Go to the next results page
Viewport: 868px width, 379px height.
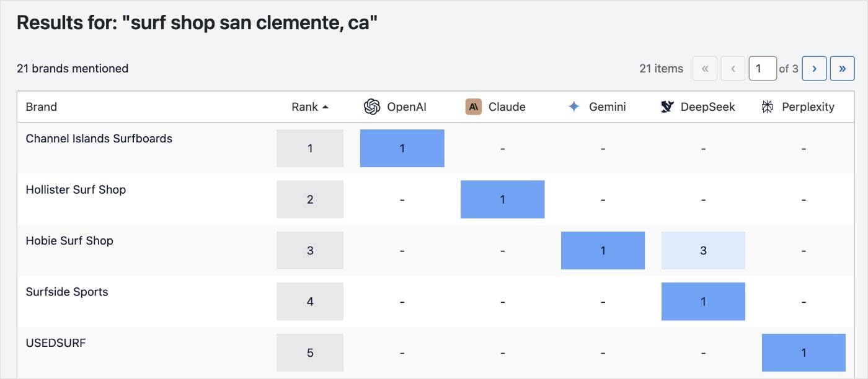[x=814, y=69]
